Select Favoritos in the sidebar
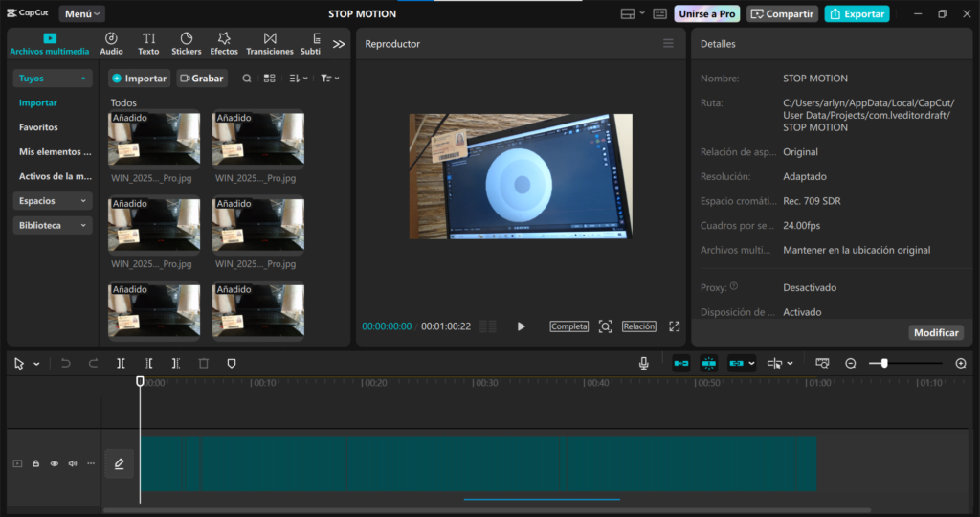This screenshot has height=517, width=980. [38, 127]
